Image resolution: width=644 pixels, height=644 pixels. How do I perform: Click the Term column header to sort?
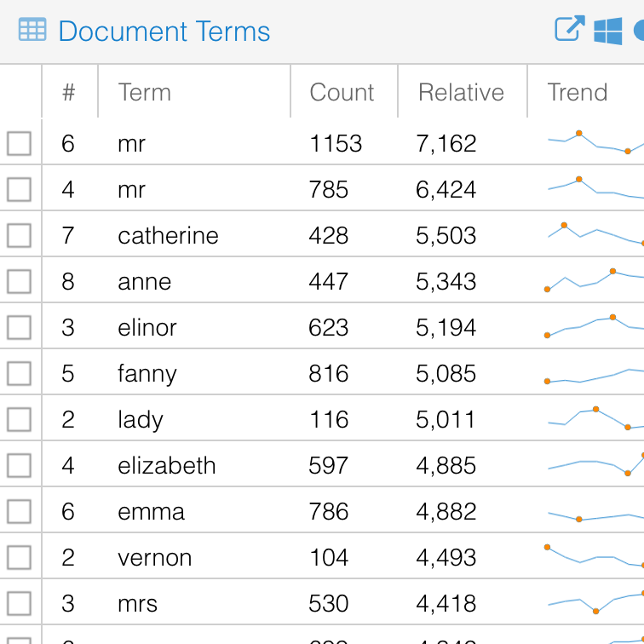pos(145,92)
